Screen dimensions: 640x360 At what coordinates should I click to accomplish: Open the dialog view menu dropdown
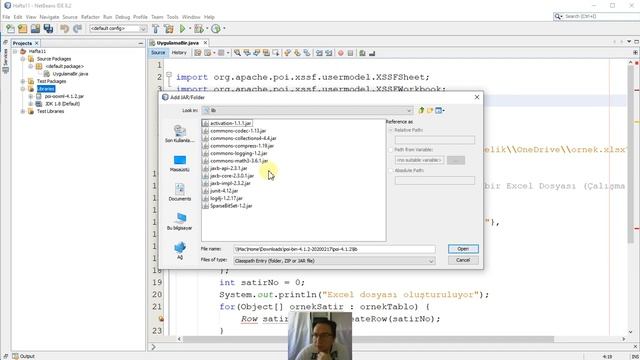point(440,110)
